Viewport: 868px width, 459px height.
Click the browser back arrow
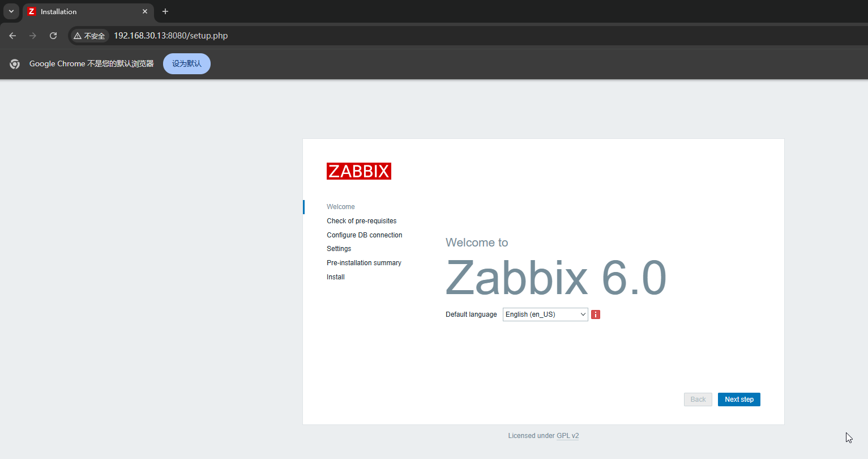click(12, 36)
